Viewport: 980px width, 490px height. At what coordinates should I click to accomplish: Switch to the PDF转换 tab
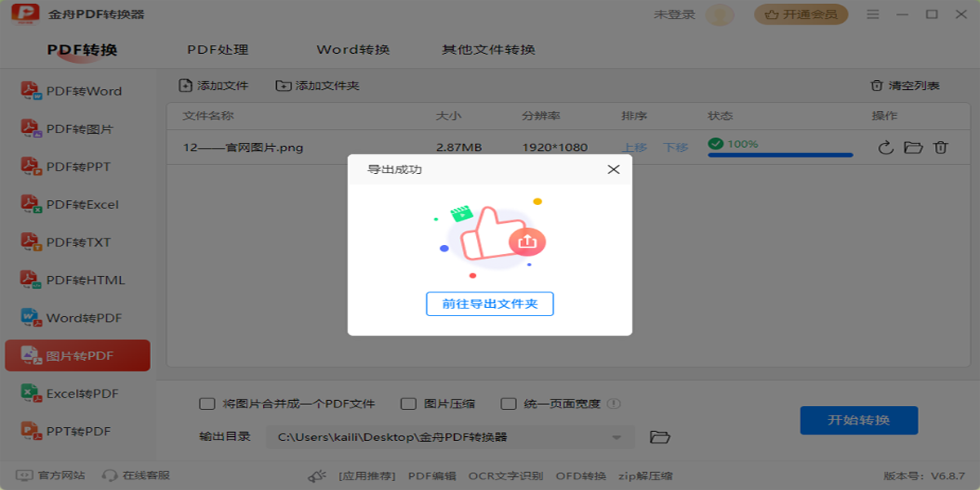coord(82,50)
